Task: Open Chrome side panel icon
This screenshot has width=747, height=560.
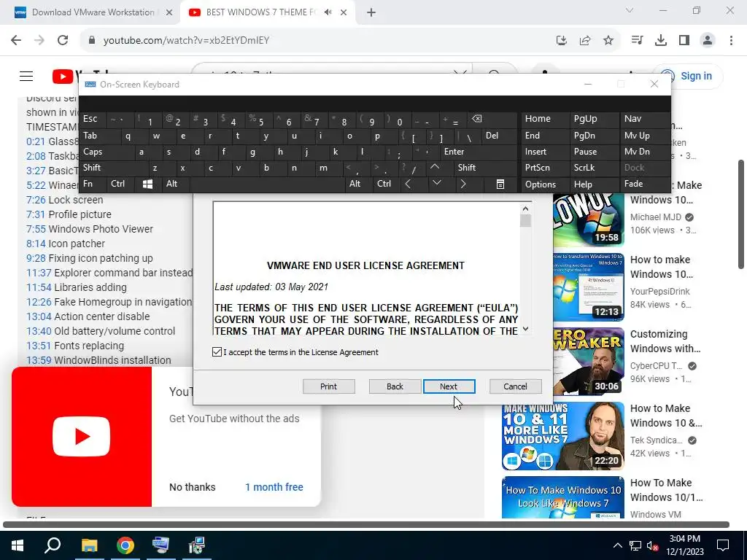Action: click(684, 41)
